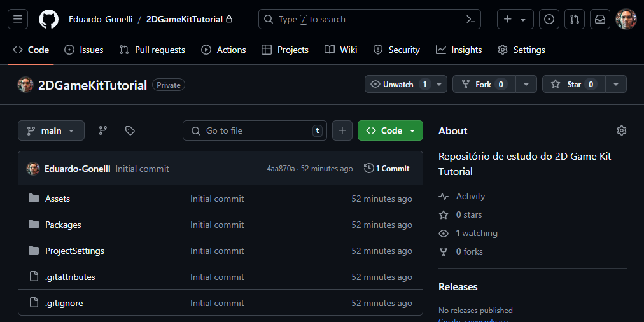This screenshot has height=322, width=644.
Task: Click the plus icon next to Go to file
Action: 342,130
